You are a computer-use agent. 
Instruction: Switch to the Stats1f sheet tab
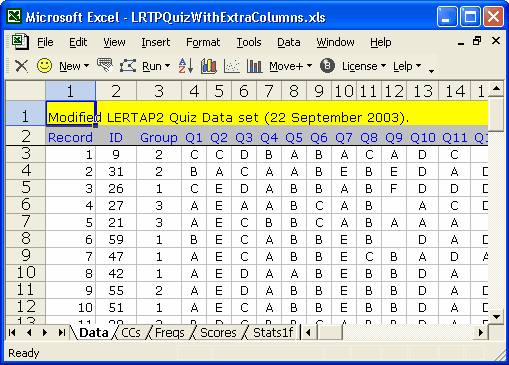click(273, 333)
